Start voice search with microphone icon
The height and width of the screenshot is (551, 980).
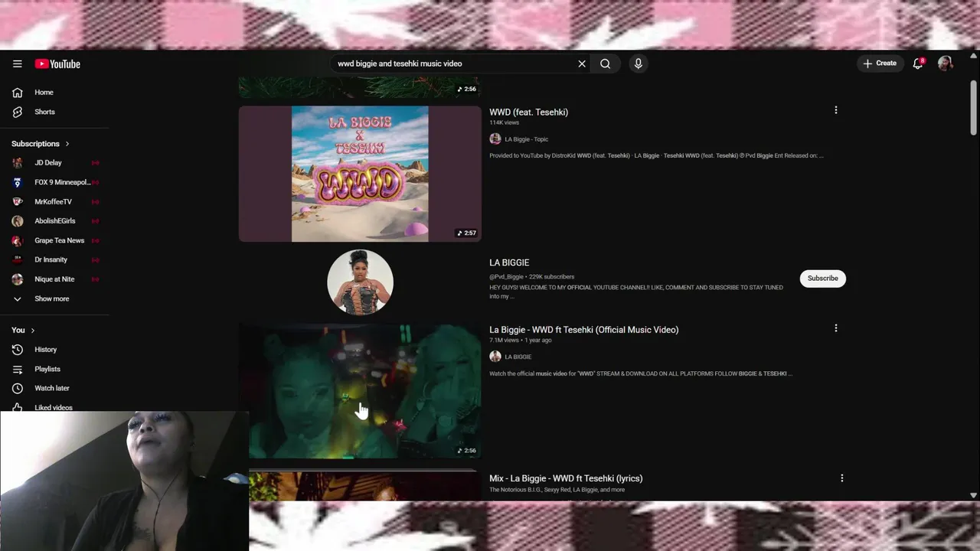click(x=638, y=64)
